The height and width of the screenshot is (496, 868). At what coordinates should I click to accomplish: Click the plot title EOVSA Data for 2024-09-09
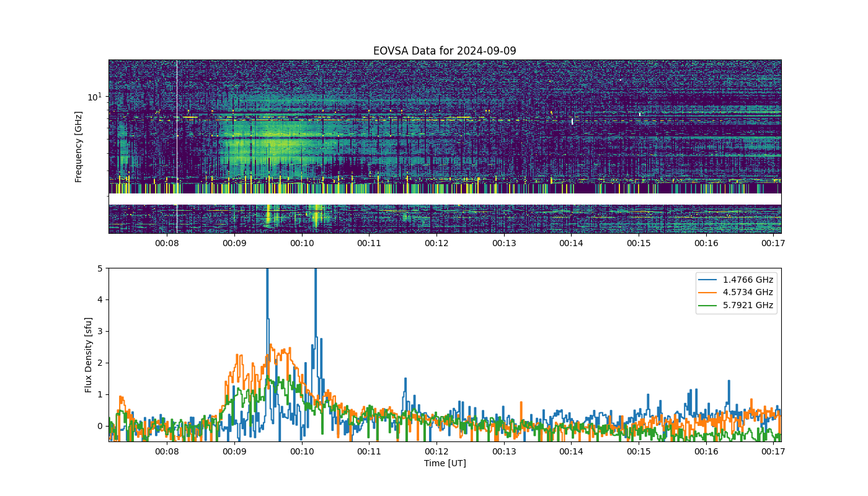click(x=445, y=51)
